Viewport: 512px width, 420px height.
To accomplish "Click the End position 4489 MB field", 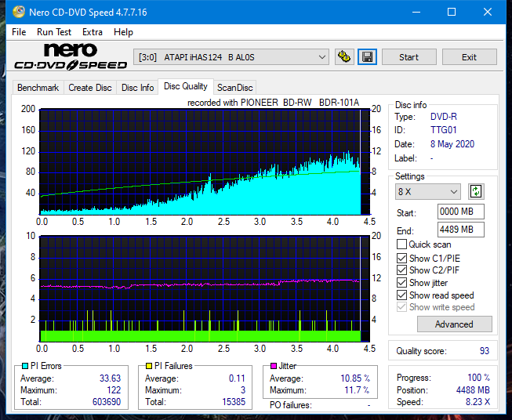I will 461,230.
